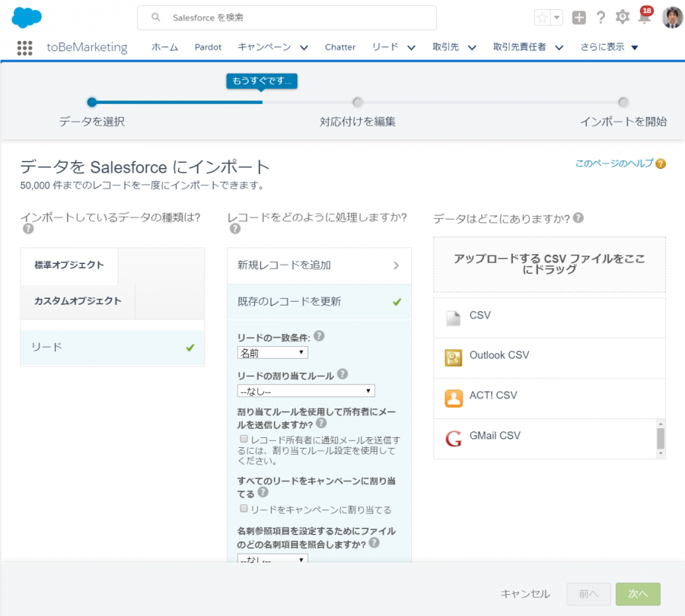Click the データを選択 progress step marker

92,103
